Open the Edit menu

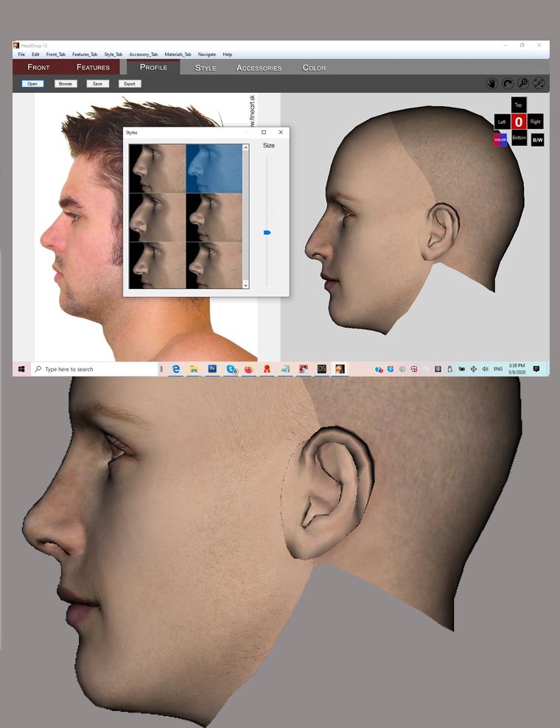coord(35,55)
